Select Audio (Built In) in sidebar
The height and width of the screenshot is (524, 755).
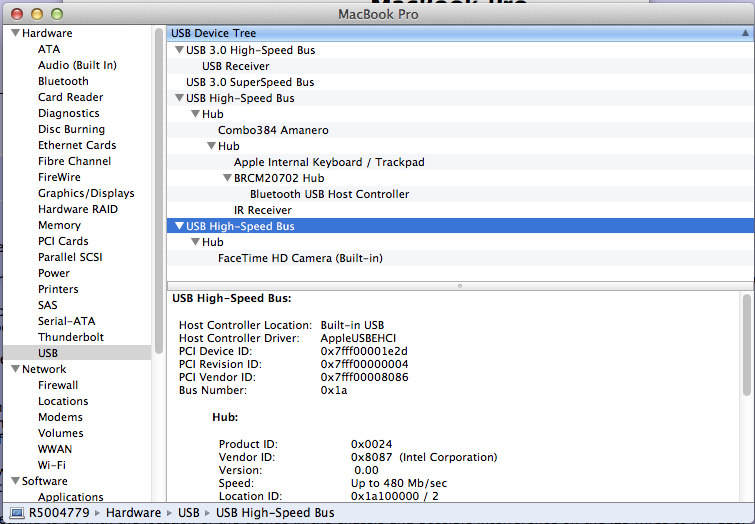tap(77, 65)
